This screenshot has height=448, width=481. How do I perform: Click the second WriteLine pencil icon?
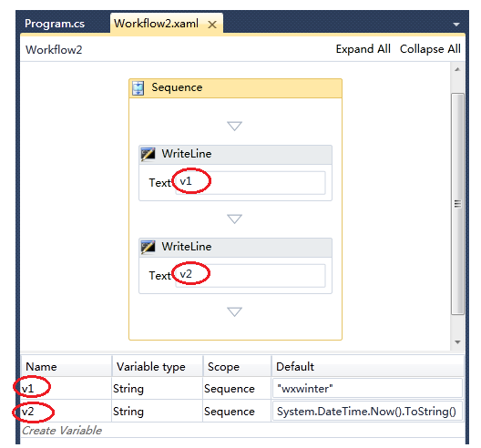tap(148, 247)
